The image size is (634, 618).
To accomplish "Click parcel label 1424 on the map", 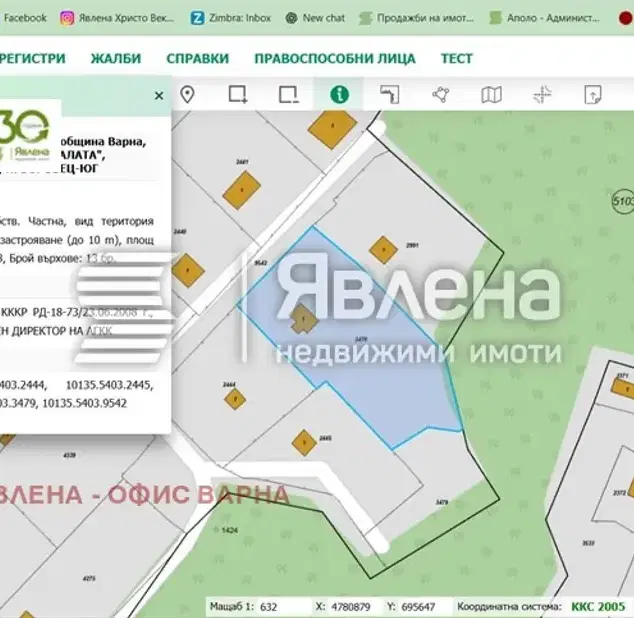I will pos(229,530).
